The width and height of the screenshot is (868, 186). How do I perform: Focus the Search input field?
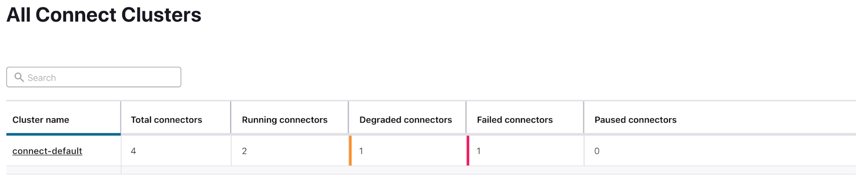click(94, 77)
